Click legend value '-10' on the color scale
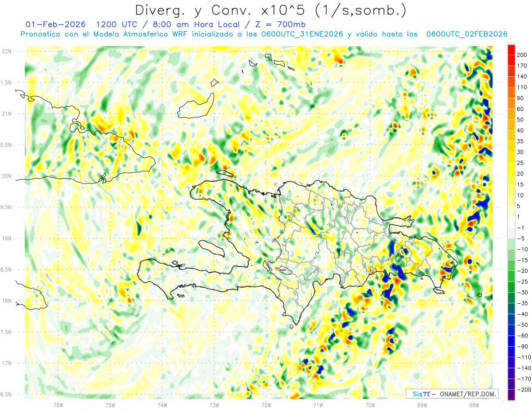Viewport: 532px width, 411px height. click(522, 250)
